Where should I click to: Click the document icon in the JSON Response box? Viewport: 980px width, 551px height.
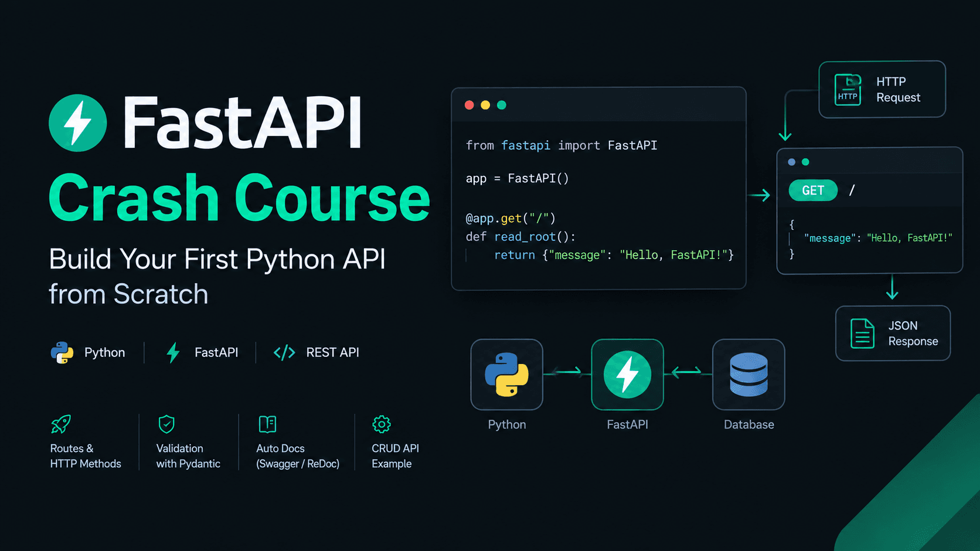point(862,334)
